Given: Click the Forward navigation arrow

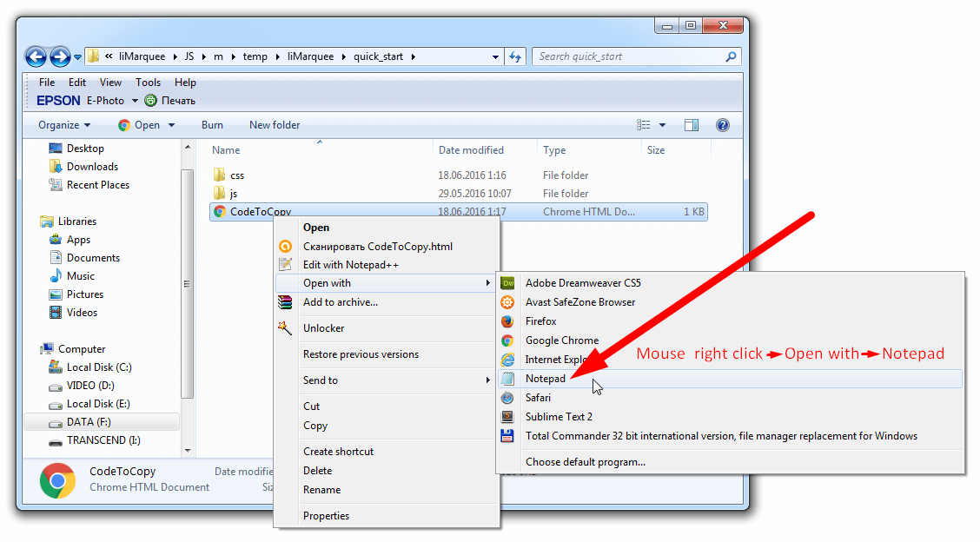Looking at the screenshot, I should 60,56.
